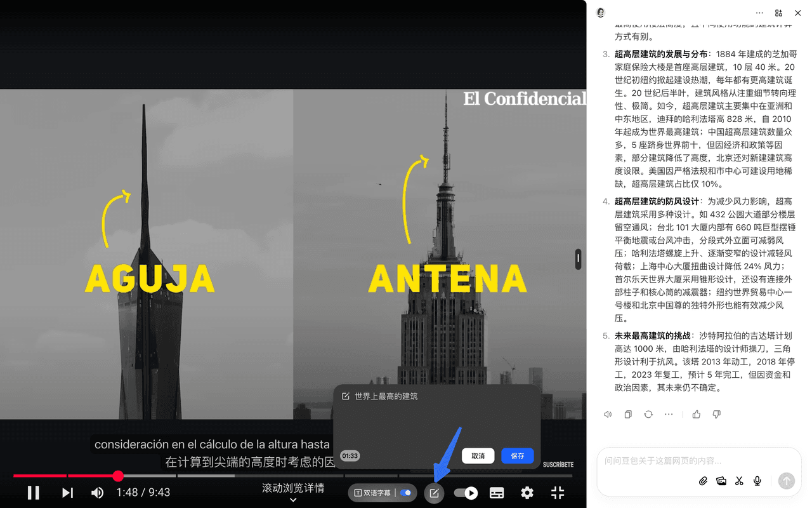Read the response aloud with speaker icon

pyautogui.click(x=608, y=415)
